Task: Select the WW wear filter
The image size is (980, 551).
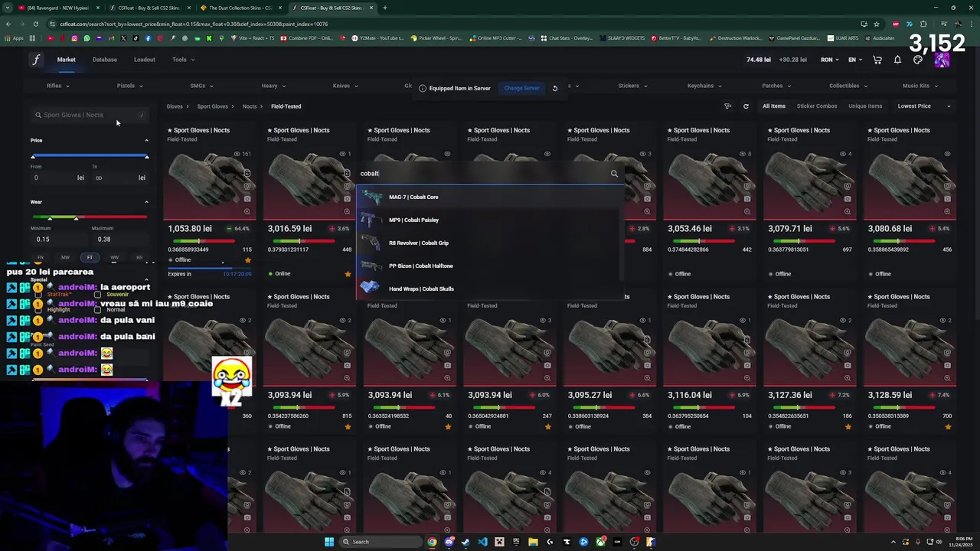Action: [x=114, y=257]
